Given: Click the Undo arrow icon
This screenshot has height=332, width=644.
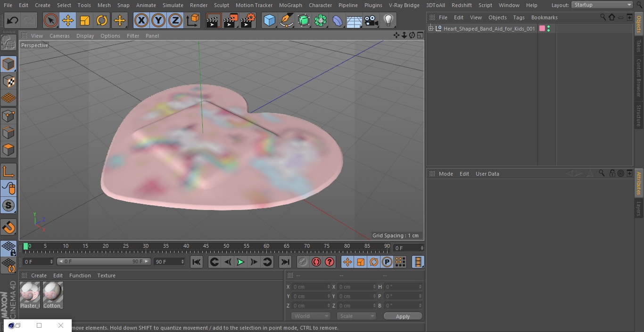Looking at the screenshot, I should pos(13,20).
